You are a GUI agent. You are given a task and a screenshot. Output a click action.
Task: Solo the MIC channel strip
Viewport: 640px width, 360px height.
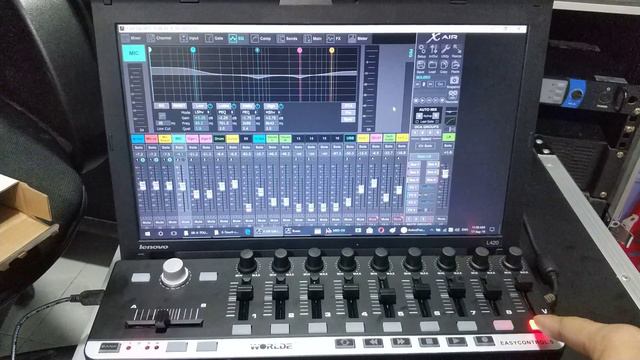[x=179, y=147]
